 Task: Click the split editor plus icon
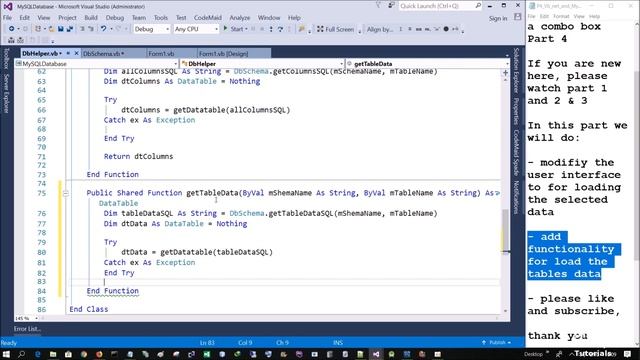tap(505, 73)
